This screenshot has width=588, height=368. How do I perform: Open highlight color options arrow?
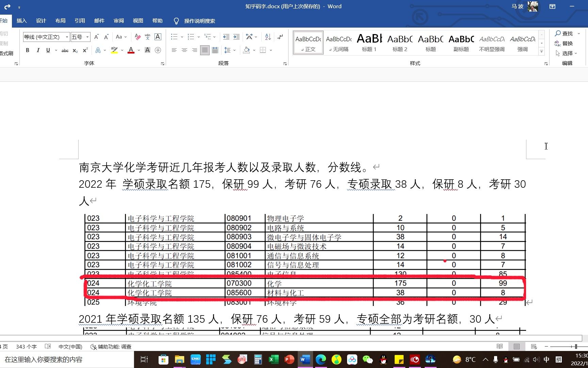click(122, 50)
